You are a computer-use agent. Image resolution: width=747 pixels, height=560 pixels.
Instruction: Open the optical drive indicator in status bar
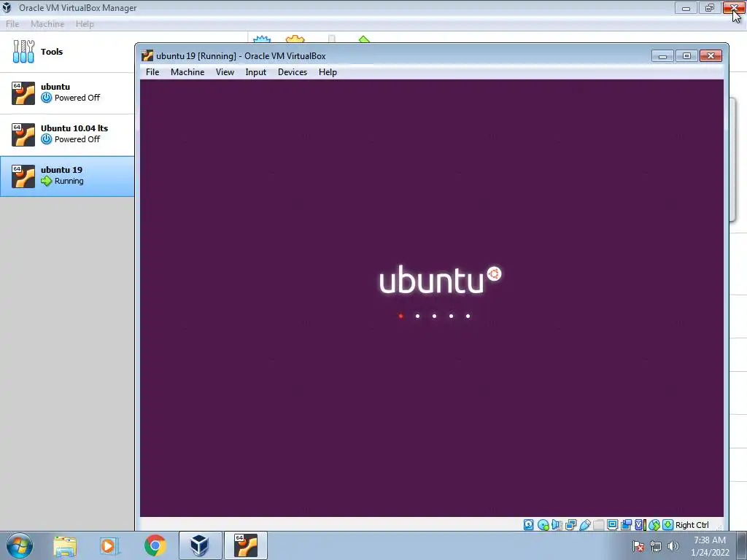[x=543, y=525]
